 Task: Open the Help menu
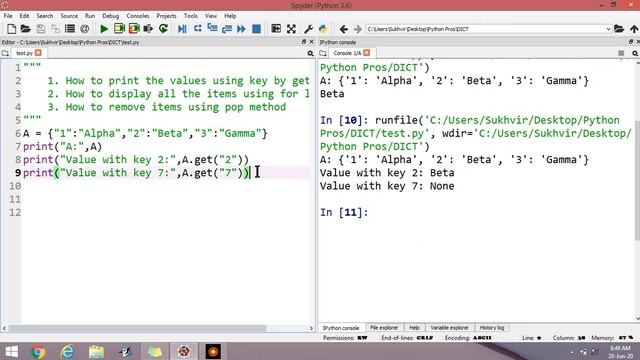230,16
